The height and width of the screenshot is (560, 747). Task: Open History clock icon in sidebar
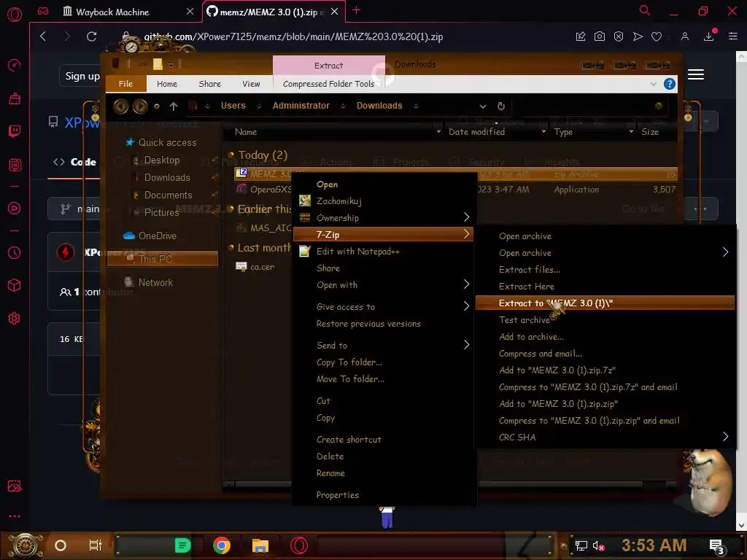click(15, 252)
